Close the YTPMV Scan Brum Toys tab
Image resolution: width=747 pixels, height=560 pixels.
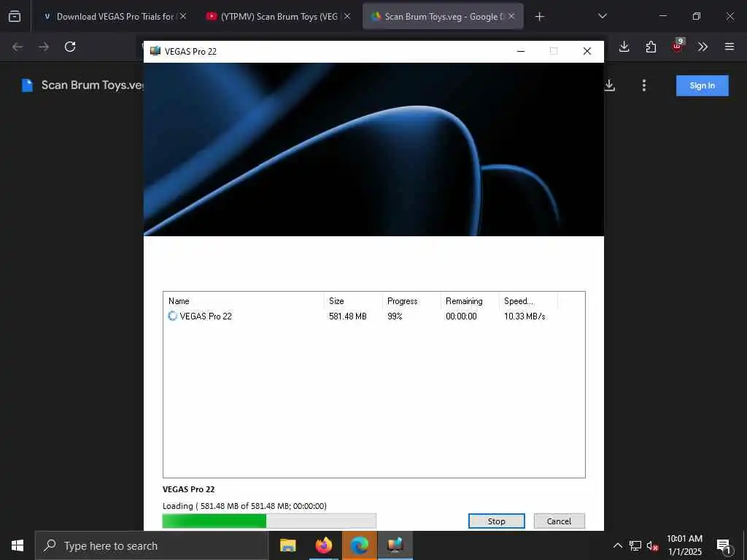347,16
